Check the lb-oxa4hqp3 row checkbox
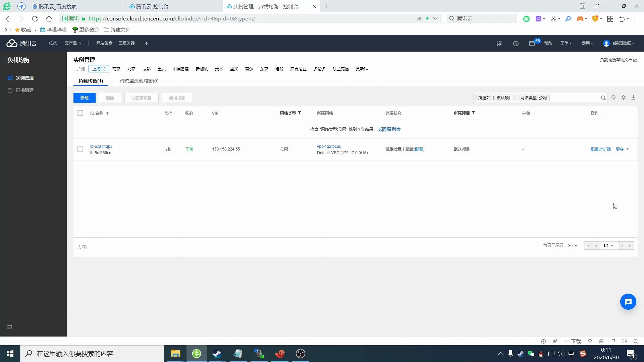Viewport: 644px width, 362px height. point(80,149)
